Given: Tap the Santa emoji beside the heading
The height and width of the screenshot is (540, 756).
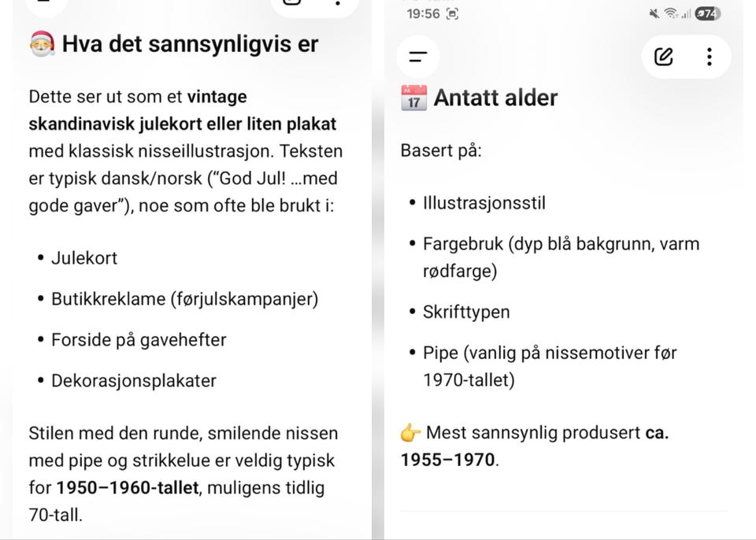Looking at the screenshot, I should click(43, 44).
